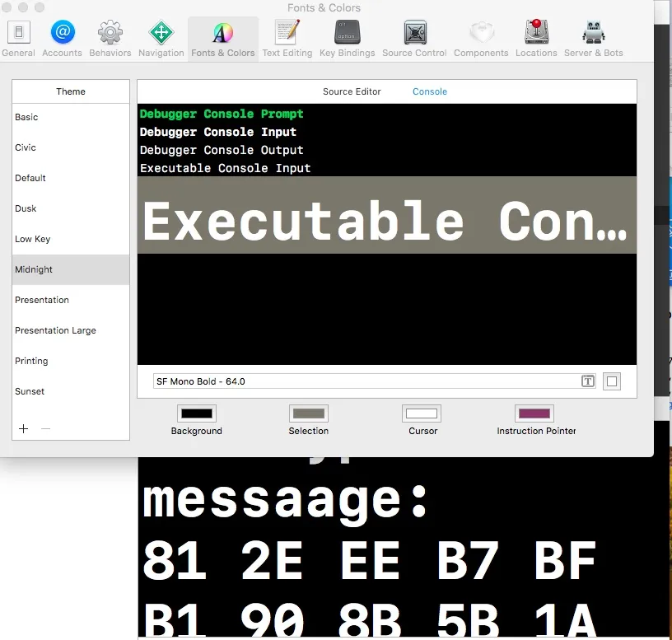Viewport: 672px width, 640px height.
Task: Select the Sunset theme
Action: coord(71,391)
